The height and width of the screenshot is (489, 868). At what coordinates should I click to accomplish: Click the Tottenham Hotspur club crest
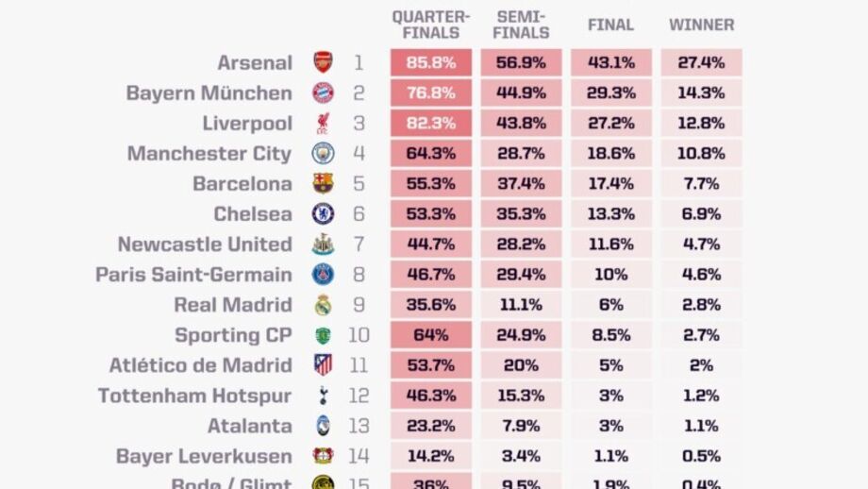323,396
